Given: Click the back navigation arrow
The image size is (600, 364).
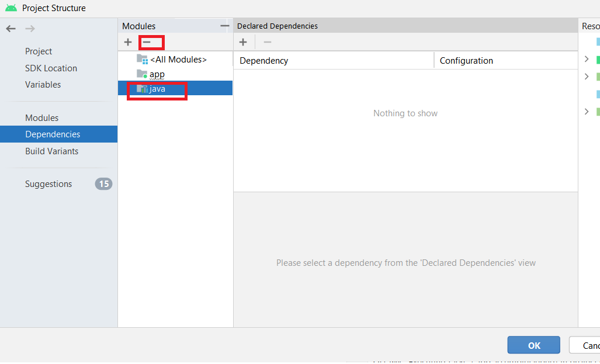Looking at the screenshot, I should (11, 29).
